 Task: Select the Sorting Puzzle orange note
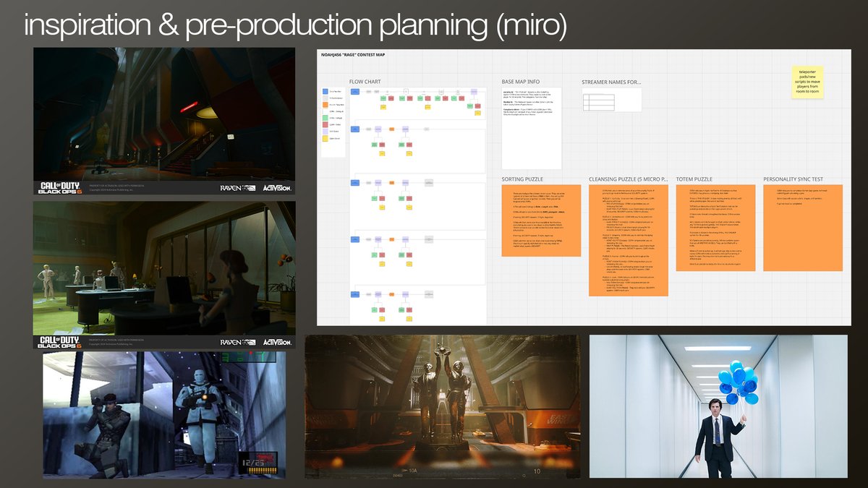pyautogui.click(x=541, y=221)
